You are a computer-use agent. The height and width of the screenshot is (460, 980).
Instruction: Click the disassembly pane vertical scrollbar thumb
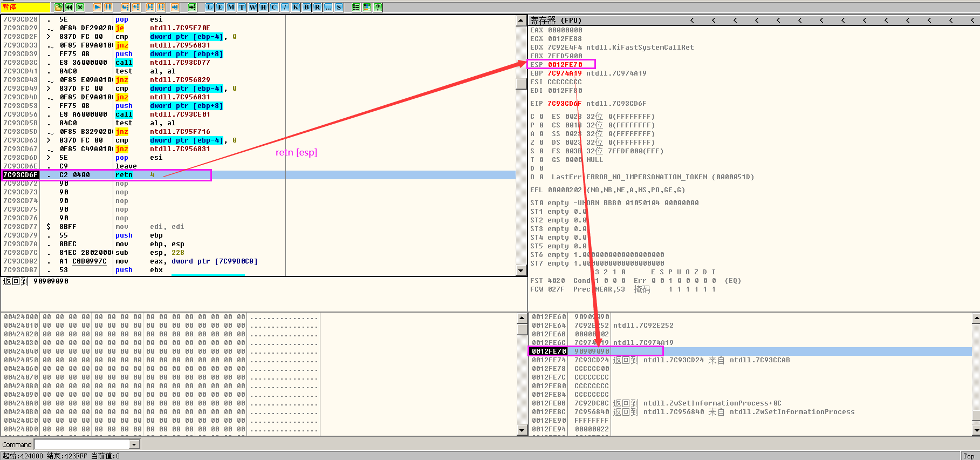[x=521, y=84]
